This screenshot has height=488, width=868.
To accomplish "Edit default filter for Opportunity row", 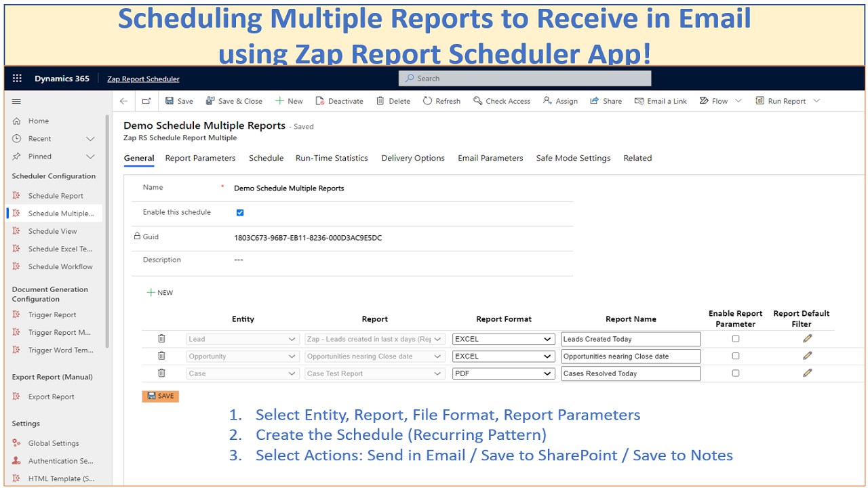I will 807,355.
